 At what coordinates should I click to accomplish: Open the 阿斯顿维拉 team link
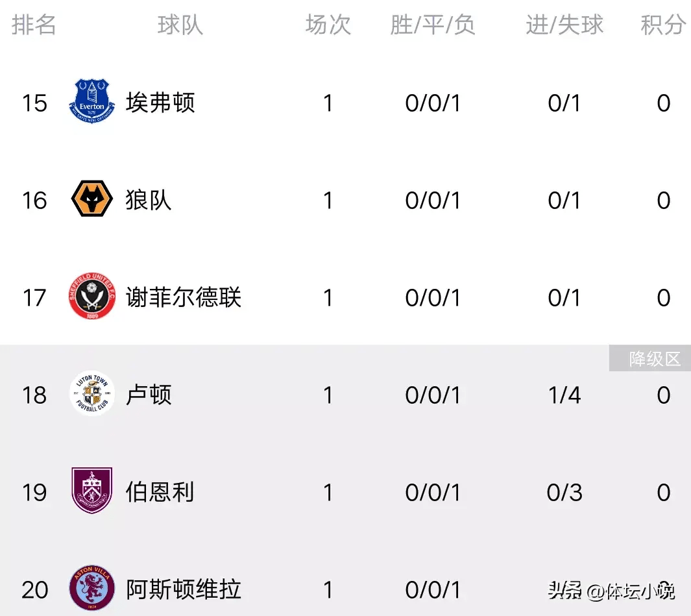pyautogui.click(x=184, y=589)
